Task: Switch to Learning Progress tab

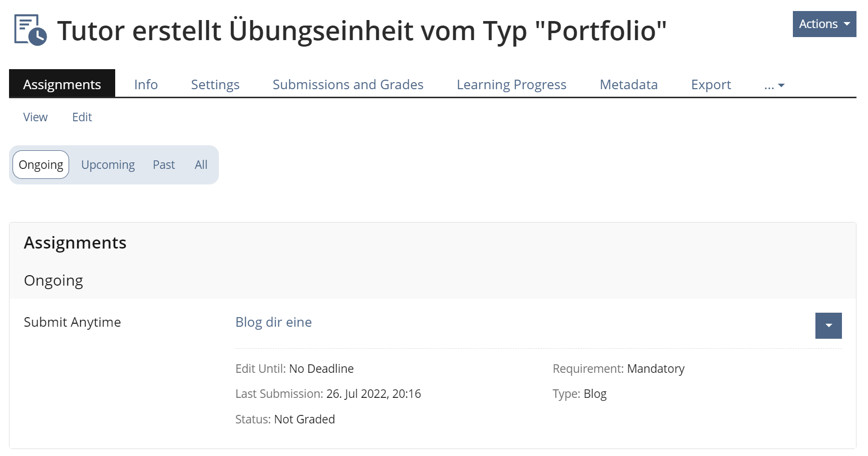Action: pos(511,84)
